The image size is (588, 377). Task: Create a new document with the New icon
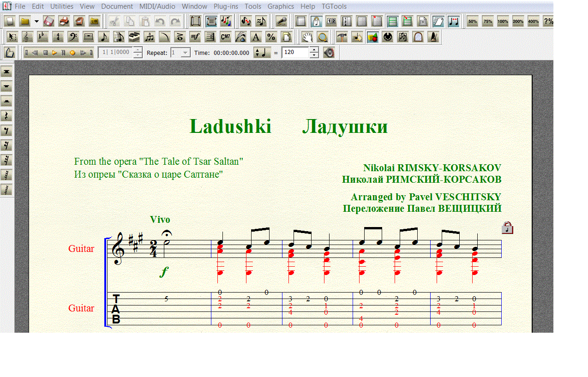[10, 21]
